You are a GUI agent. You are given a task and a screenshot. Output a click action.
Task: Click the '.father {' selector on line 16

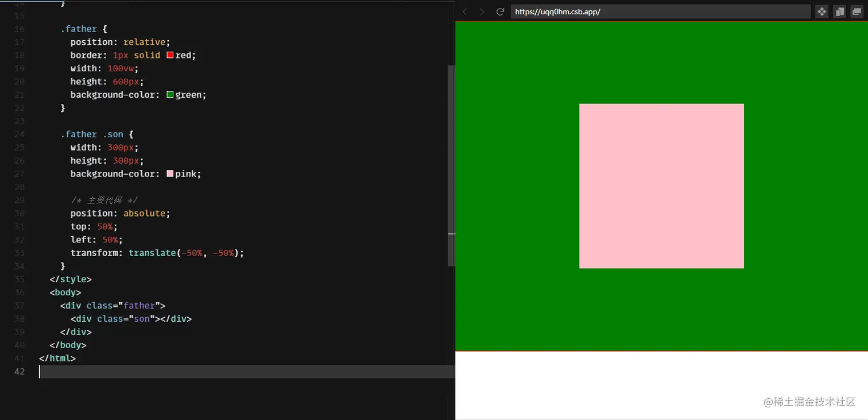tap(84, 29)
